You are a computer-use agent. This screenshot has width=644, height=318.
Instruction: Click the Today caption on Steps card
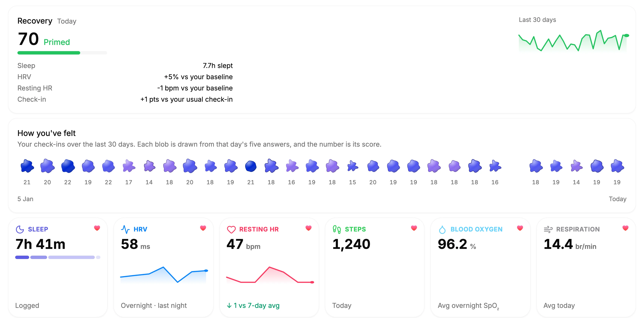342,305
